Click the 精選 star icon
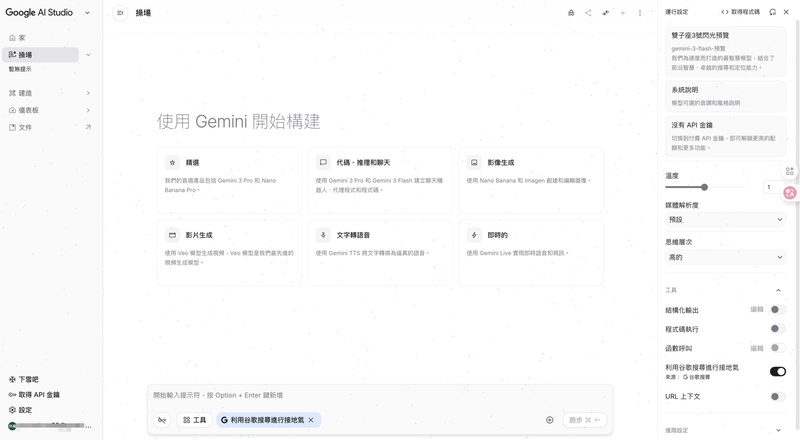 click(x=172, y=162)
